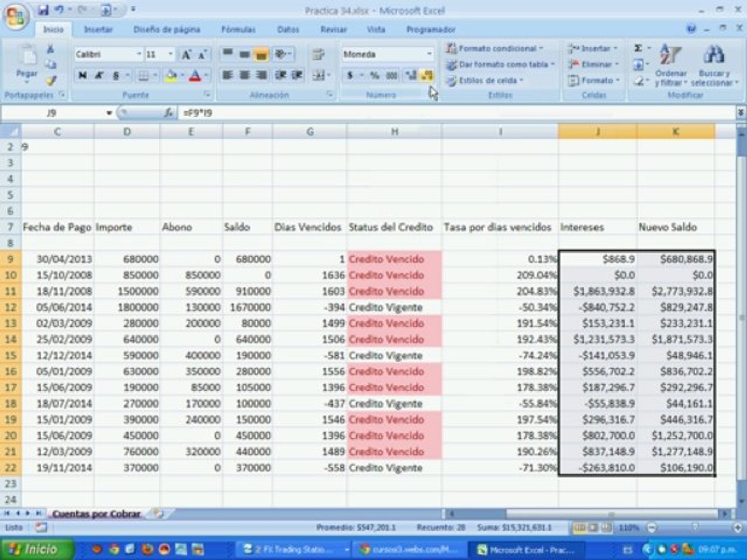Expand the Estilos de celda gallery
Image resolution: width=747 pixels, height=560 pixels.
click(485, 80)
